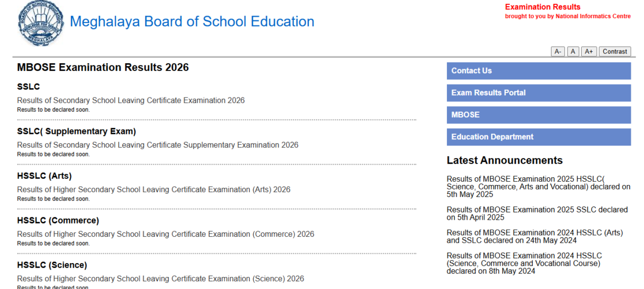
Task: Click Meghalaya Board of School Education title
Action: (192, 22)
